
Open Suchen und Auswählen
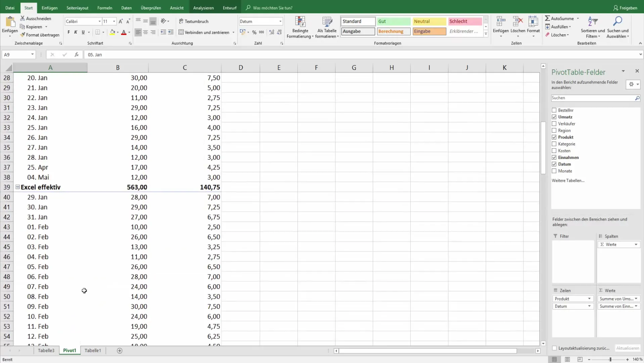pos(618,27)
